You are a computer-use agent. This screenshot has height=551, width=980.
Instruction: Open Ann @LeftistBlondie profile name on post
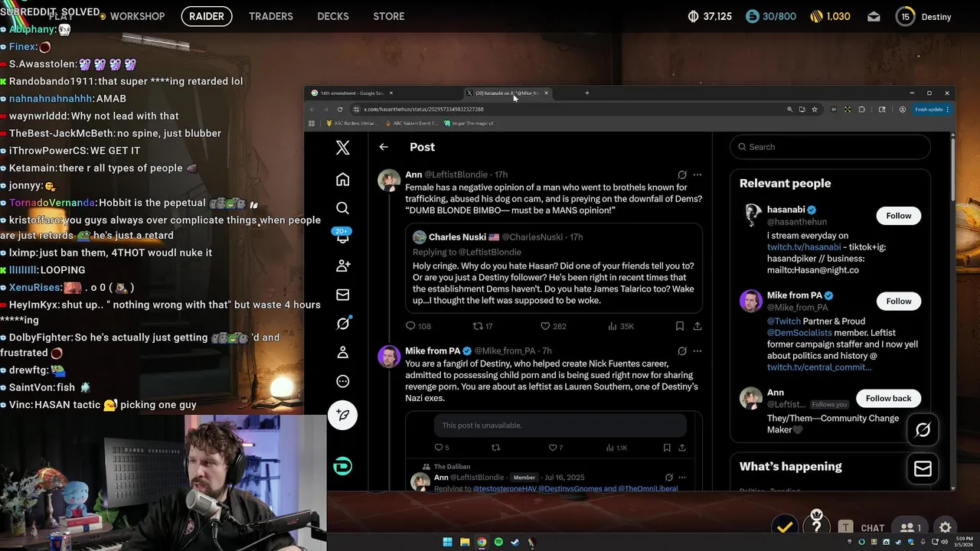click(413, 174)
